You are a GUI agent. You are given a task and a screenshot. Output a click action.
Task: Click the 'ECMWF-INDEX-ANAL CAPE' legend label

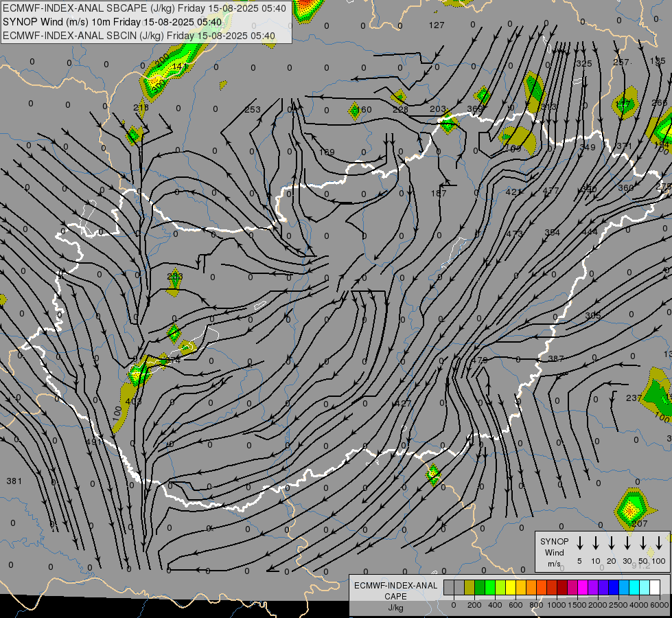[x=395, y=591]
